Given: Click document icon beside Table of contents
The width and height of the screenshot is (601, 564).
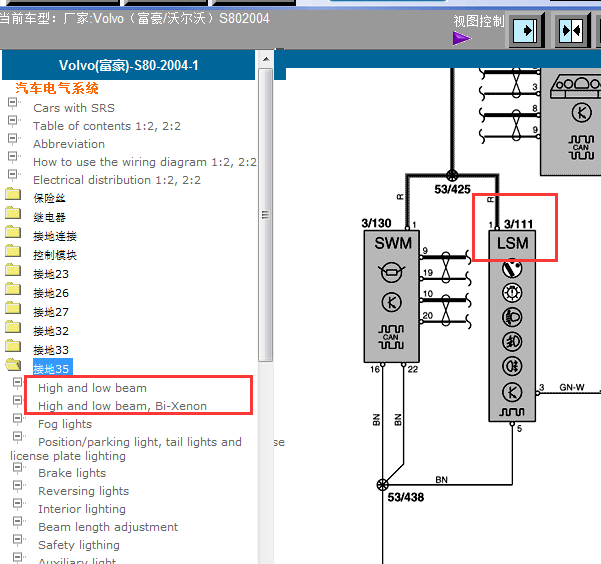Looking at the screenshot, I should 13,121.
